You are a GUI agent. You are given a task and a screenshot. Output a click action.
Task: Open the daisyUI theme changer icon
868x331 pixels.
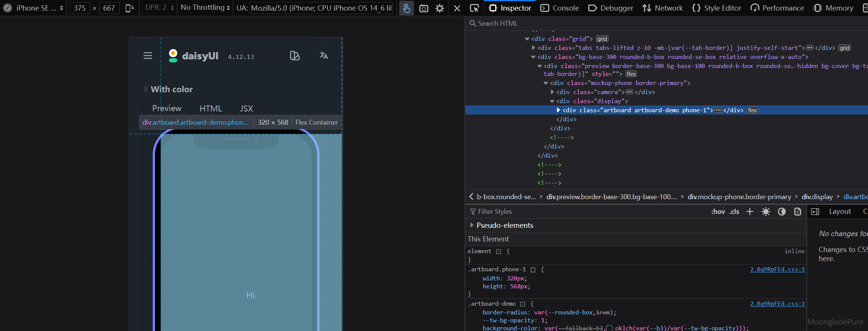[x=294, y=56]
